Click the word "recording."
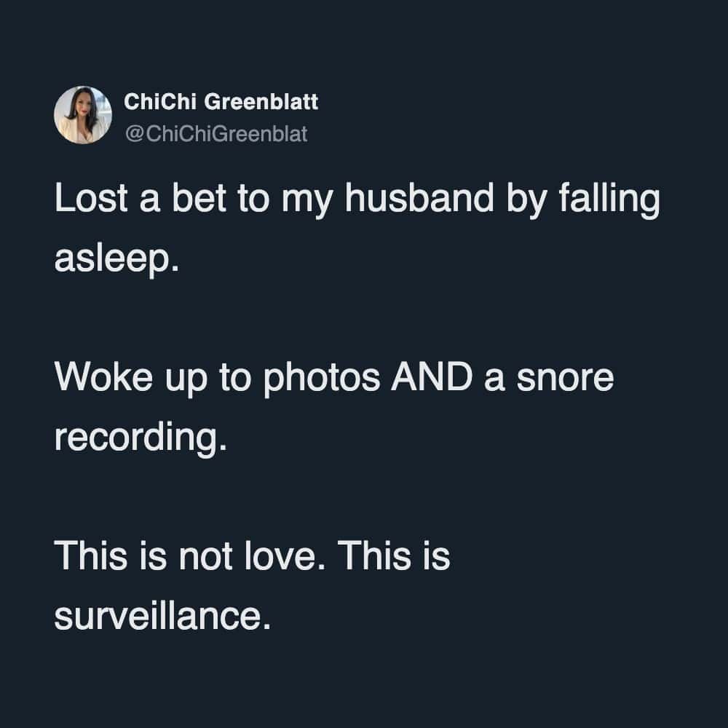Screen dimensions: 728x728 (135, 438)
